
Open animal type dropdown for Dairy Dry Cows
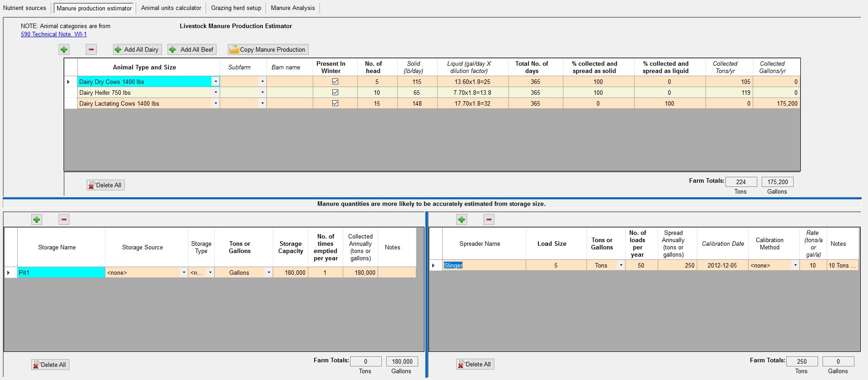216,82
